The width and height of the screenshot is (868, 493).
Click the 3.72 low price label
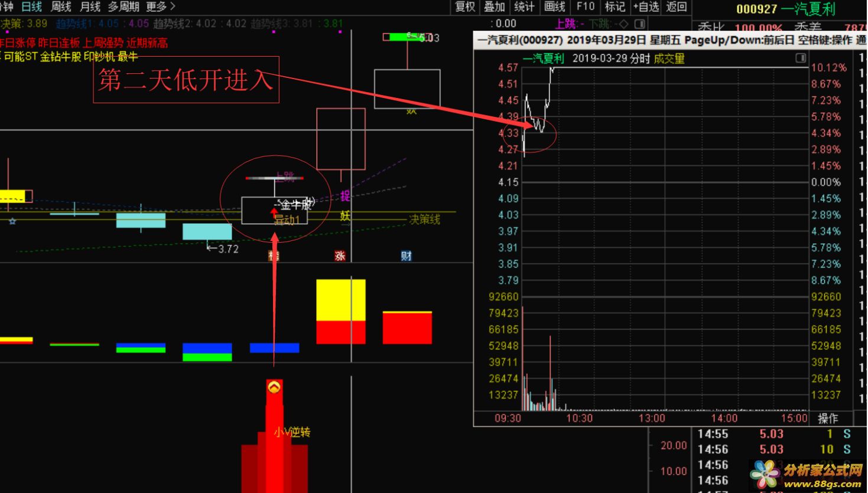pos(228,249)
